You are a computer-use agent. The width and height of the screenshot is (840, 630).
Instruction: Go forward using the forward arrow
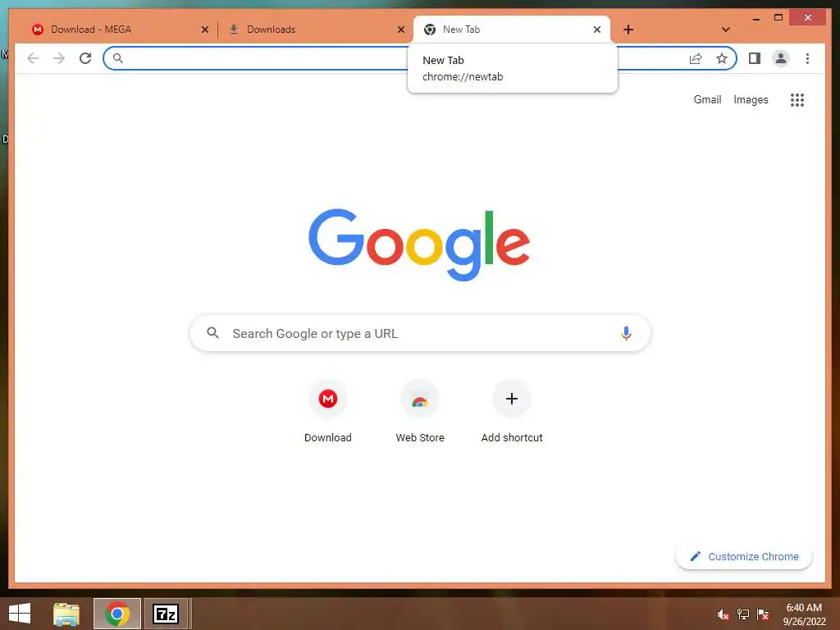pos(59,58)
